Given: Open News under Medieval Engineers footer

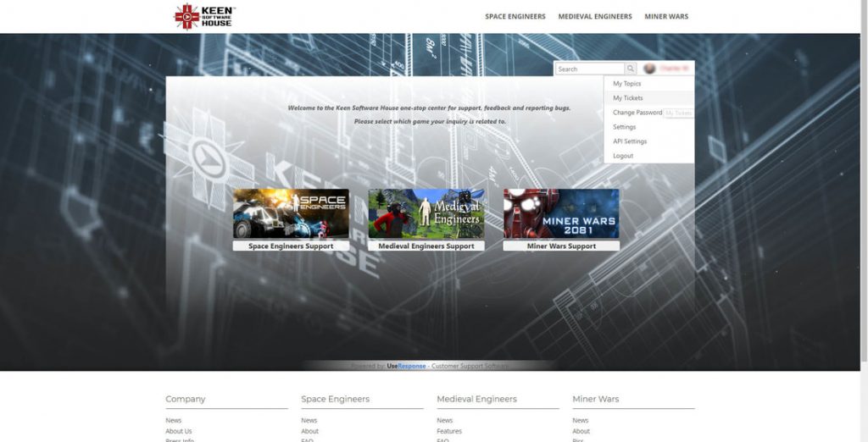Looking at the screenshot, I should tap(444, 421).
